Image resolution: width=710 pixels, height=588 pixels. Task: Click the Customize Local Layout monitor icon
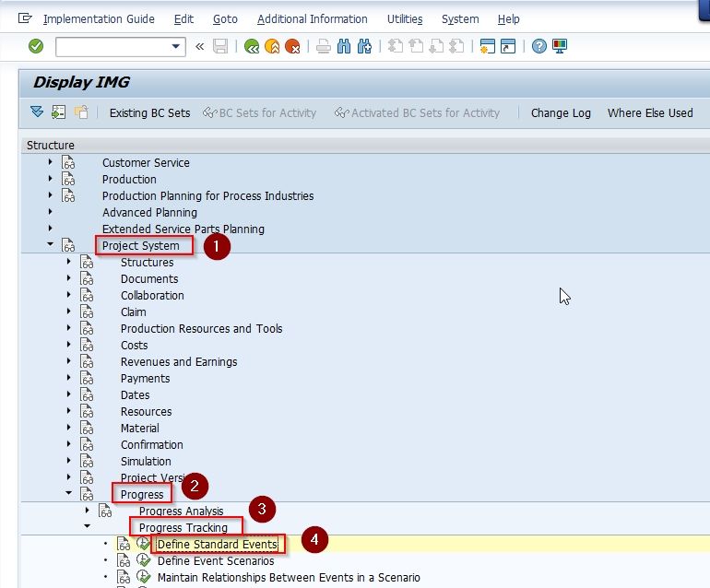tap(560, 46)
